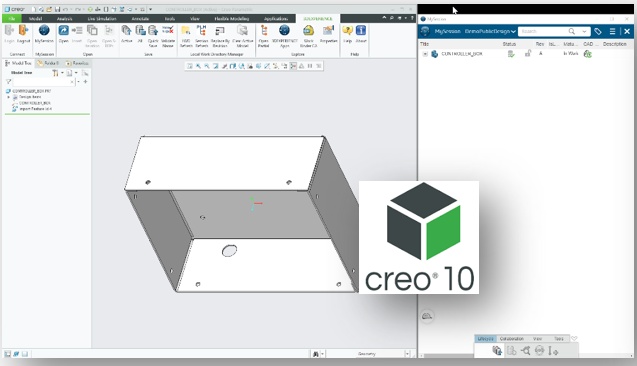Open the MySession globe icon in ribbon
The image size is (637, 366).
pos(44,30)
